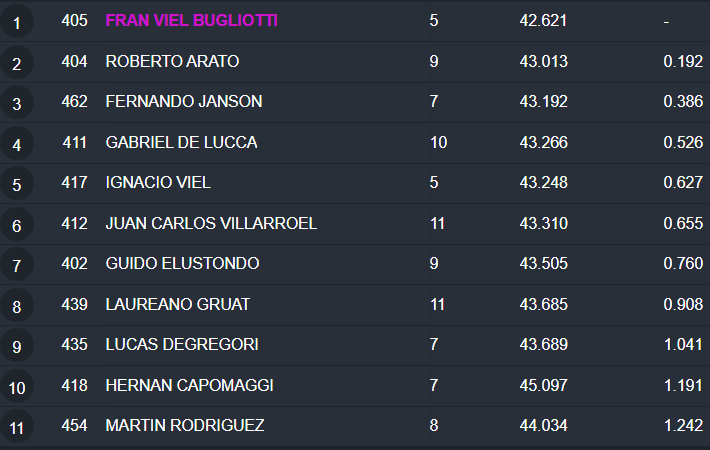Click on JUAN CARLOS VILLARROEL
This screenshot has width=710, height=450.
coord(211,223)
